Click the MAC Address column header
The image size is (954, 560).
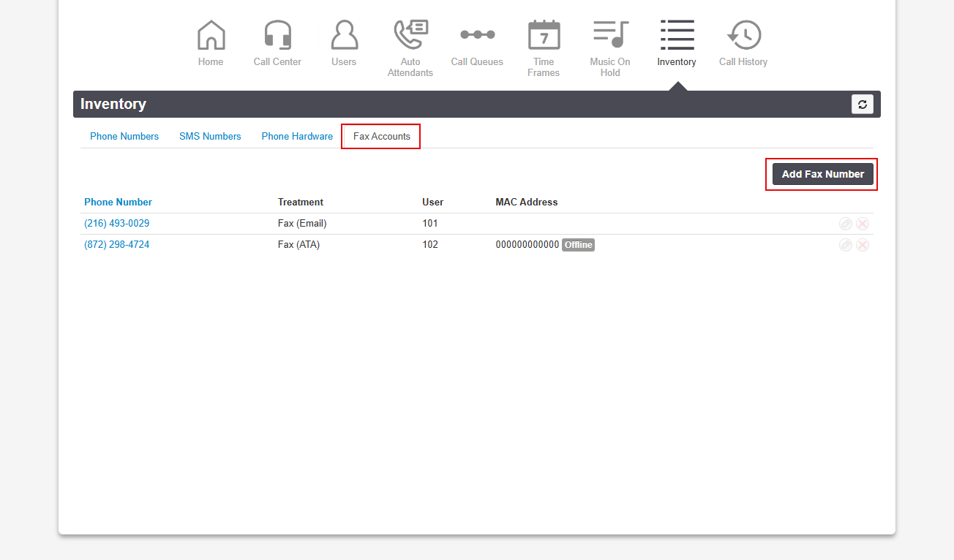[527, 203]
